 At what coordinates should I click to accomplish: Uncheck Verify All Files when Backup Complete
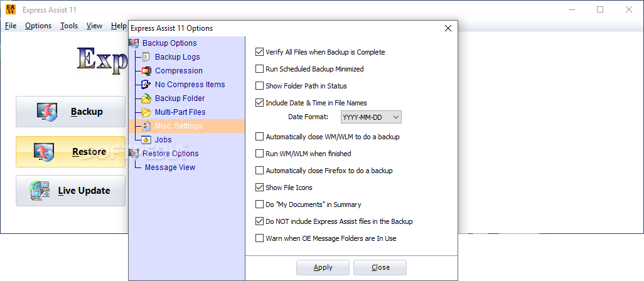coord(259,52)
